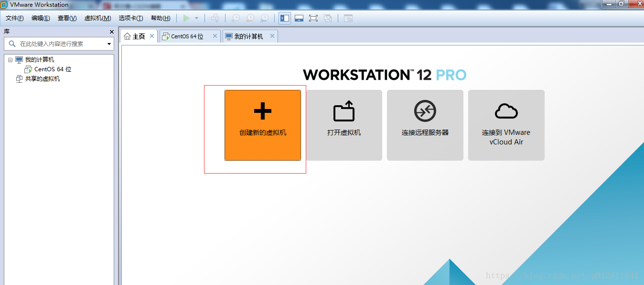Click the monitor icon on 我的计算机 tab
This screenshot has height=285, width=644.
(x=229, y=36)
